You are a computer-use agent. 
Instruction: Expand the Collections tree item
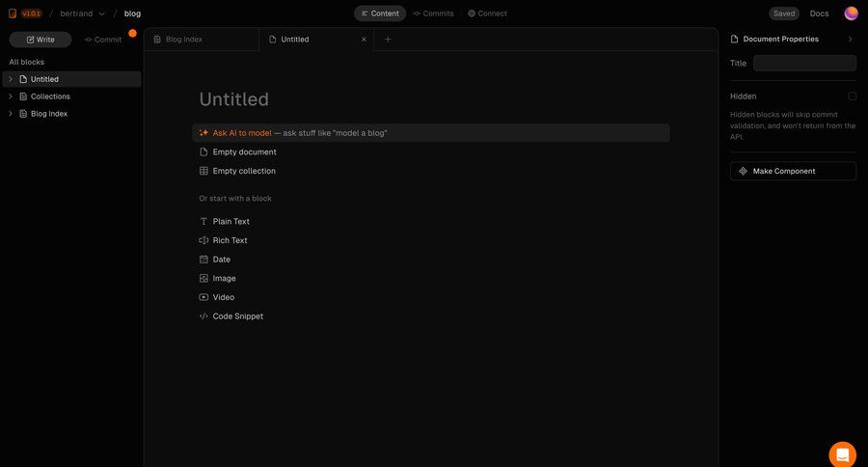click(x=11, y=96)
